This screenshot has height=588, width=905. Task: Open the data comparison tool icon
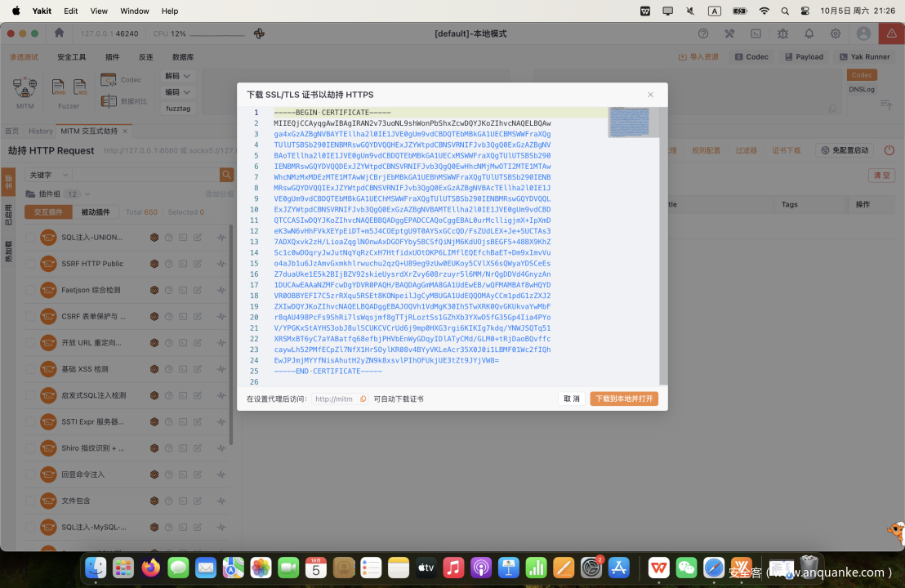[x=108, y=101]
